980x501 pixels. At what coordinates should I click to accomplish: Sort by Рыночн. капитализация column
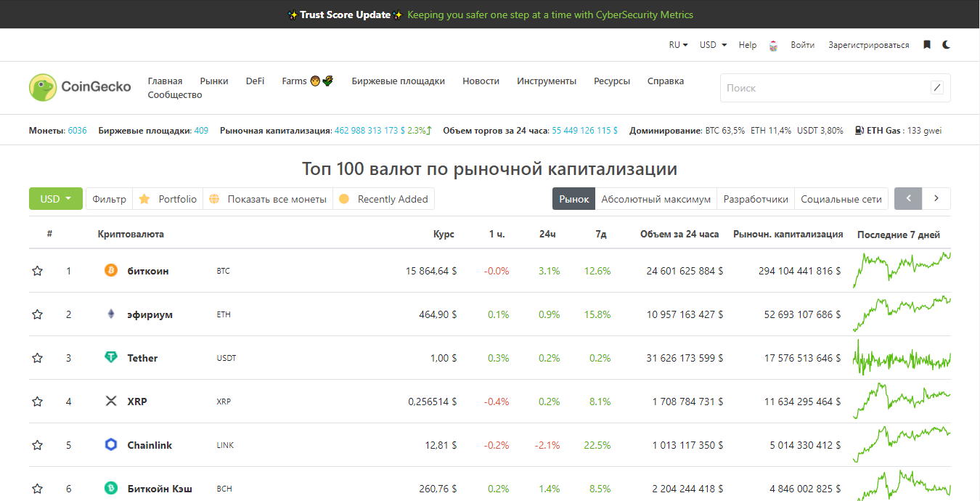[x=788, y=235]
